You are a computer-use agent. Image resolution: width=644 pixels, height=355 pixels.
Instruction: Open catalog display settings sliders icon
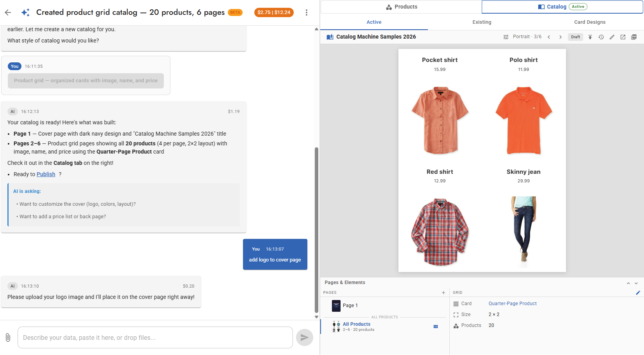point(506,37)
